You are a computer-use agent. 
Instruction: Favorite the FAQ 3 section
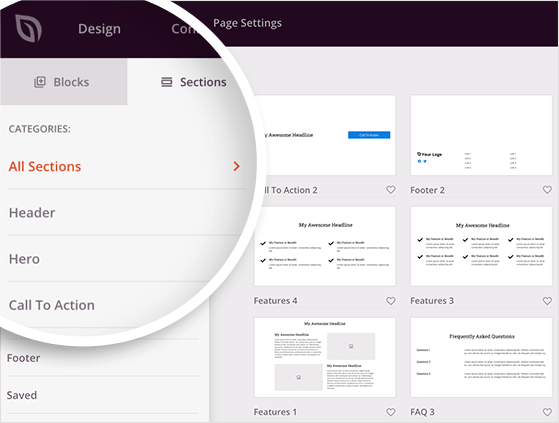[x=547, y=412]
